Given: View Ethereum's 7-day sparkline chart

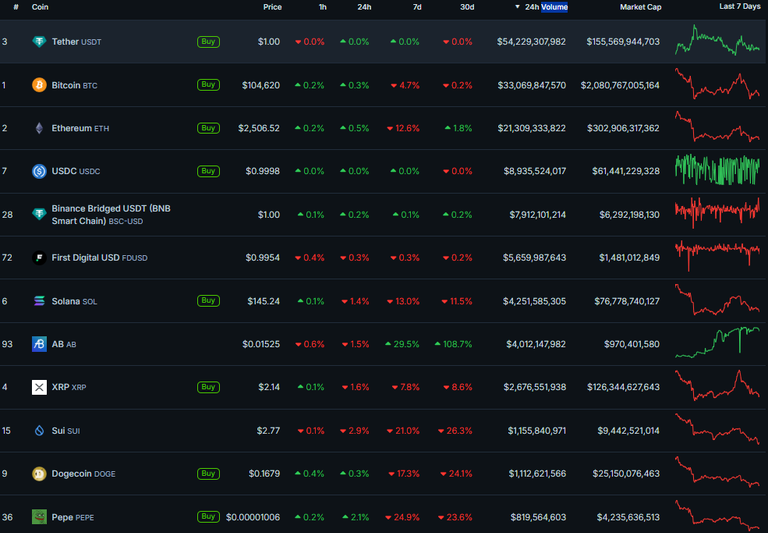Looking at the screenshot, I should coord(717,127).
